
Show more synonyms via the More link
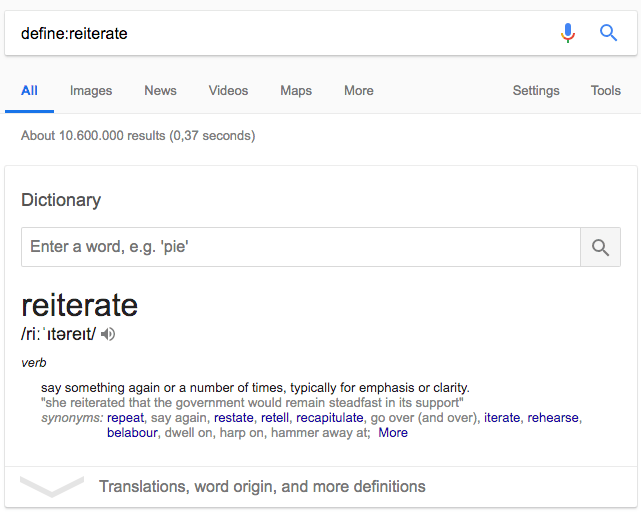click(x=393, y=433)
